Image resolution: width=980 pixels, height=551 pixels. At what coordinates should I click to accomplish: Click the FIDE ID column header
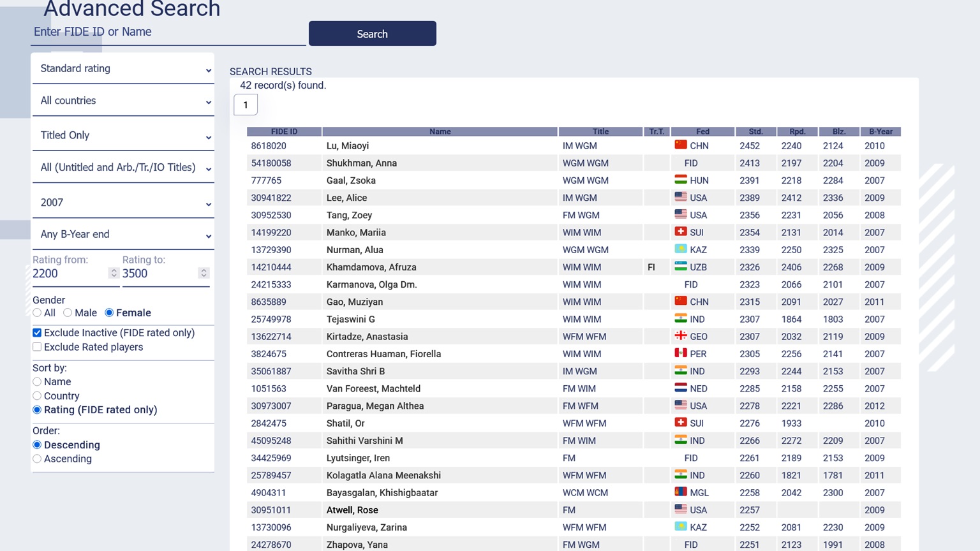285,131
